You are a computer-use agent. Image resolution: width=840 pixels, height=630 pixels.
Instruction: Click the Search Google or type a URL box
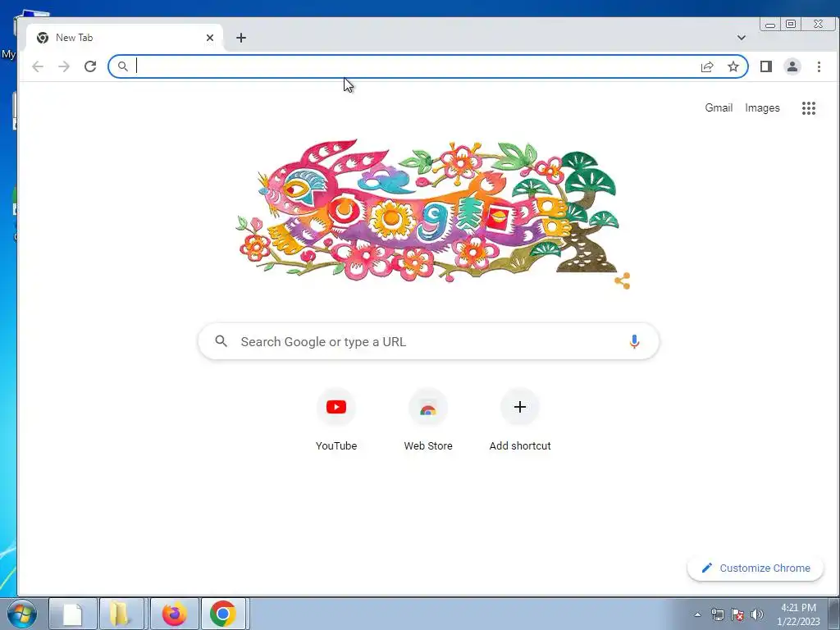click(428, 341)
